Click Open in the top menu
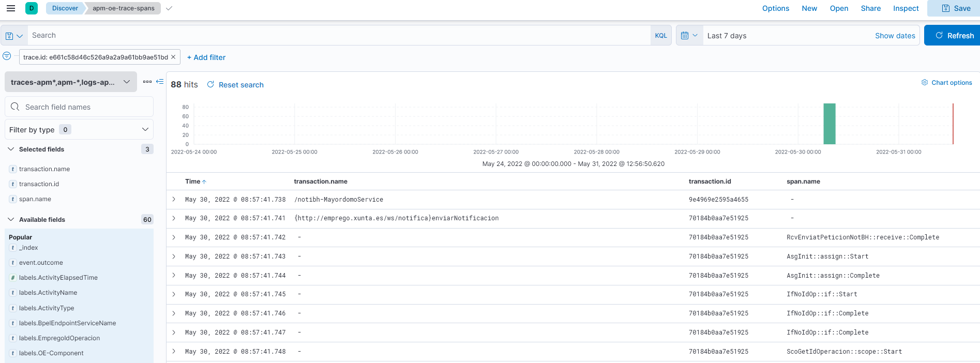Viewport: 980px width, 363px height. click(x=839, y=8)
